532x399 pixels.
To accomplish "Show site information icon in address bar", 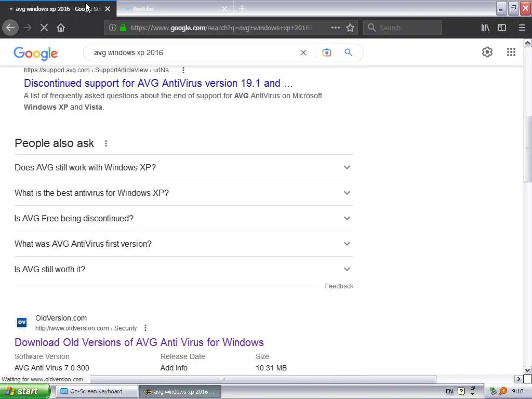I will (x=112, y=28).
